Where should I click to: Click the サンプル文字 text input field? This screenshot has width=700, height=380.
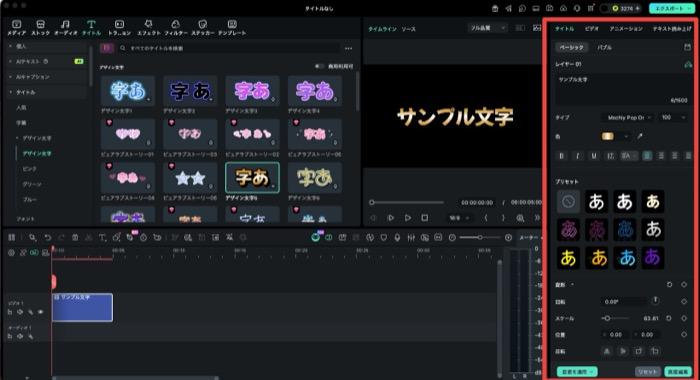(623, 90)
